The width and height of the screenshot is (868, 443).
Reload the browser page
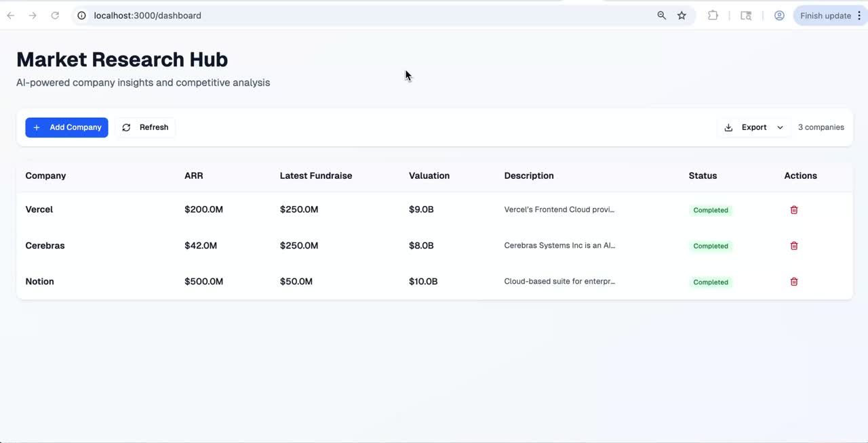[55, 16]
